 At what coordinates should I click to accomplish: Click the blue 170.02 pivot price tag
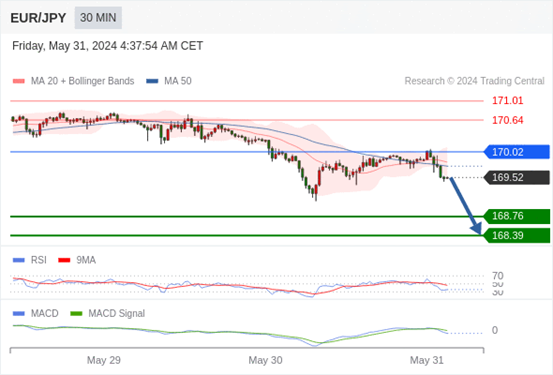(516, 152)
